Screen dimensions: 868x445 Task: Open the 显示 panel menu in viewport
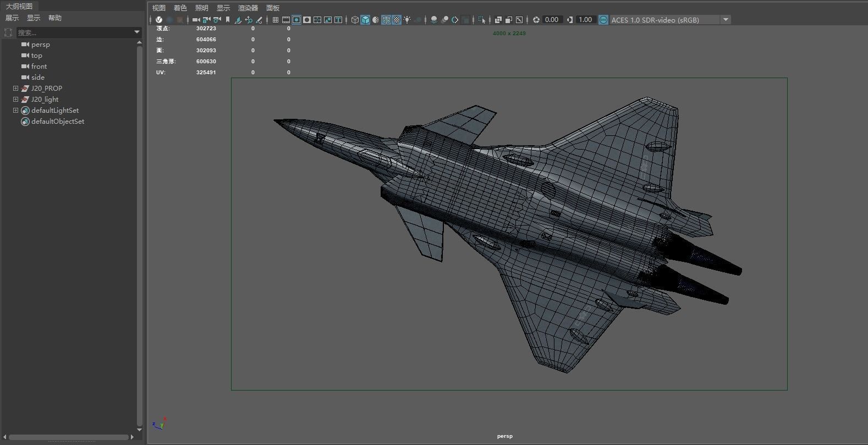click(x=223, y=8)
